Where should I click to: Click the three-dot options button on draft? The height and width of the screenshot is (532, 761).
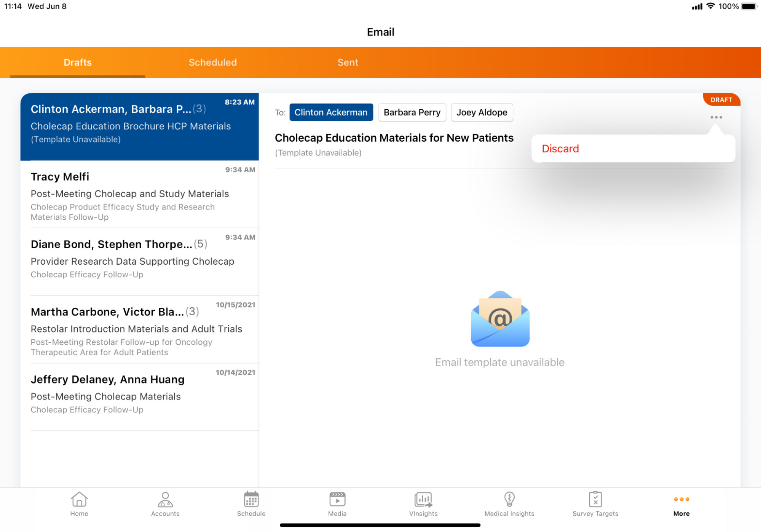click(716, 117)
